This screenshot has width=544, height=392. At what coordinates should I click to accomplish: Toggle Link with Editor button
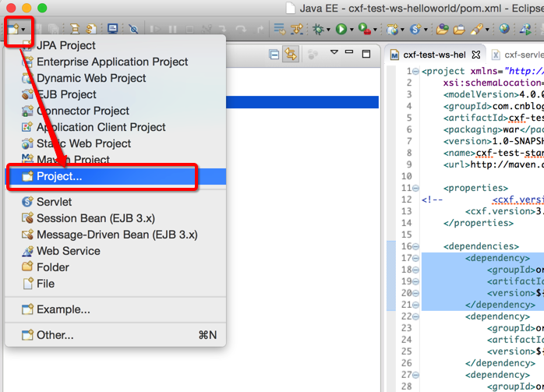click(x=291, y=54)
